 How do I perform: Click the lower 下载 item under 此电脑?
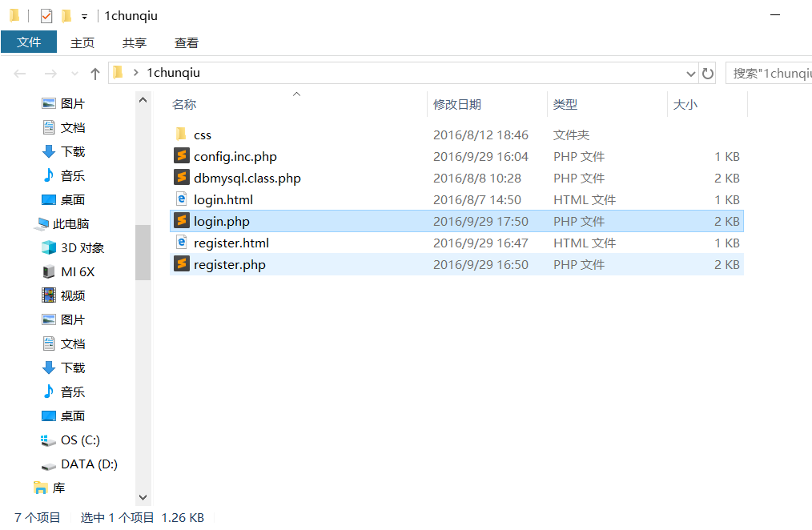[x=63, y=368]
